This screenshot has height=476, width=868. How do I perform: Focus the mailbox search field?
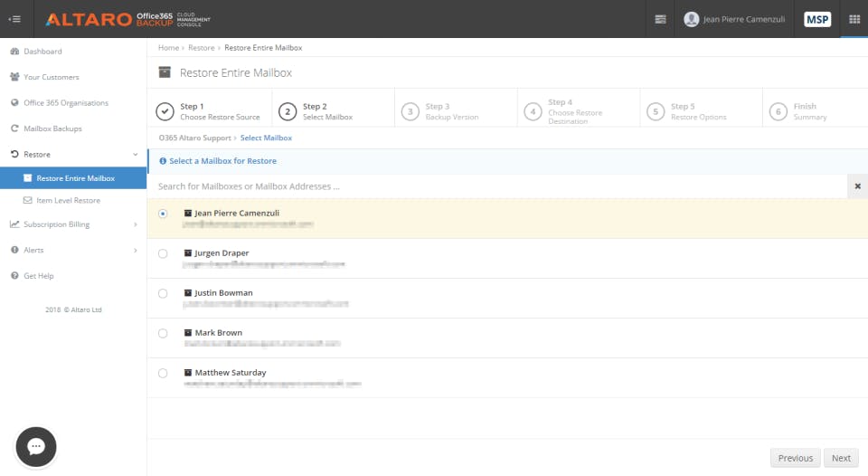497,186
